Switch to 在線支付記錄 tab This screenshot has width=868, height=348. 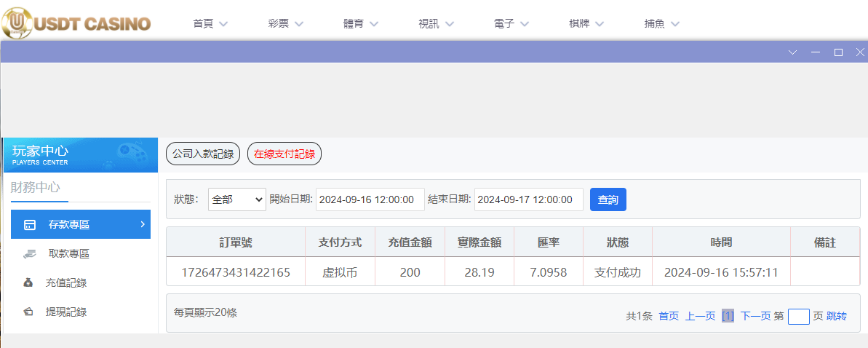coord(284,154)
